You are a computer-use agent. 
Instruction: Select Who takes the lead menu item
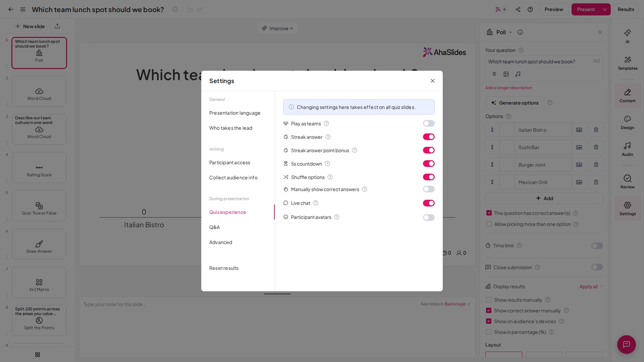click(231, 128)
